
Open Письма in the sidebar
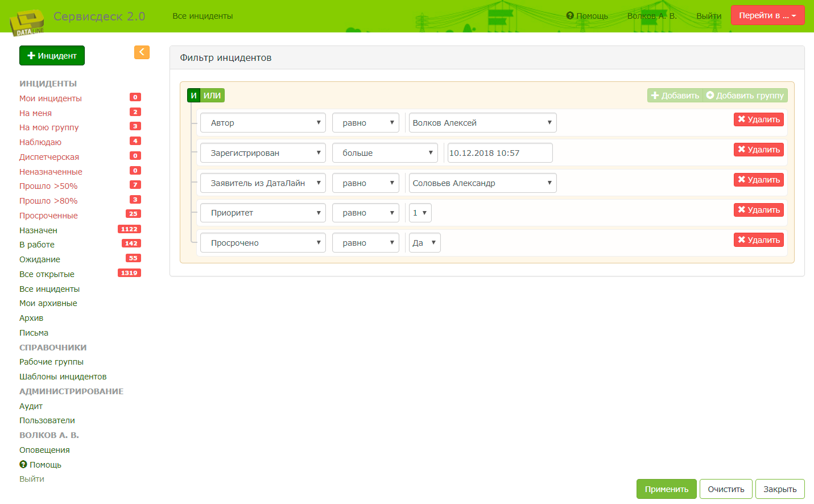click(34, 333)
